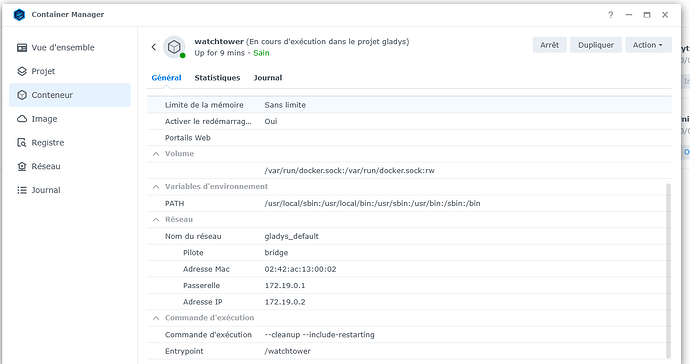This screenshot has height=364, width=690.
Task: Open the Projet section
Action: pos(70,71)
